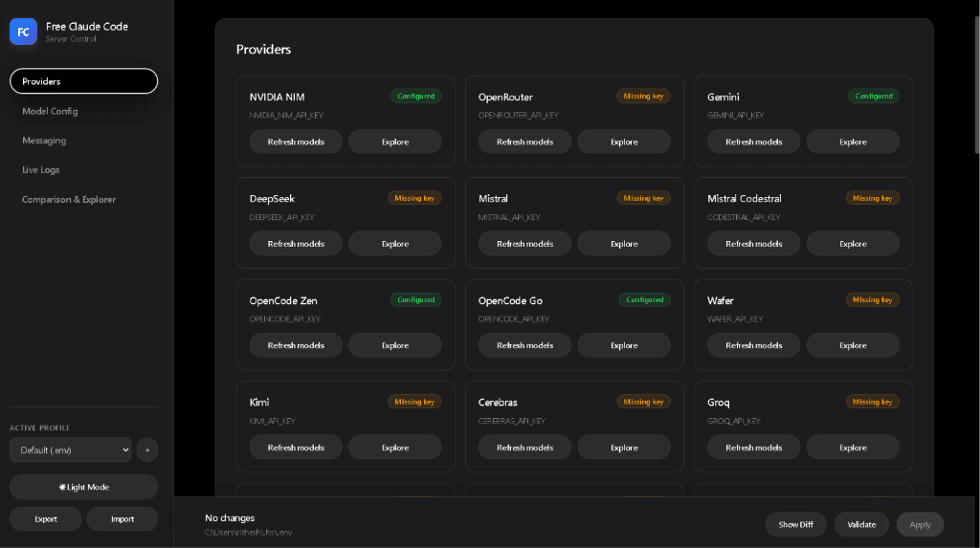Select the Providers sidebar item
Viewport: 980px width, 548px height.
(84, 81)
